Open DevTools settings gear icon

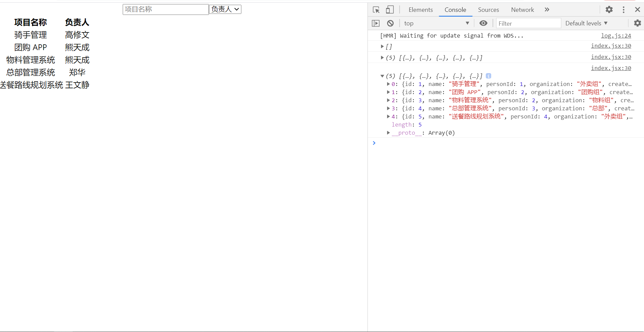pos(609,10)
